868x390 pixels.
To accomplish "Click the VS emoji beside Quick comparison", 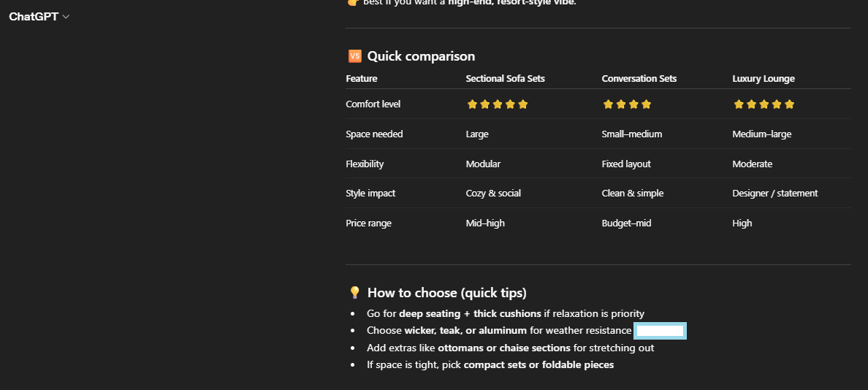I will (x=355, y=56).
